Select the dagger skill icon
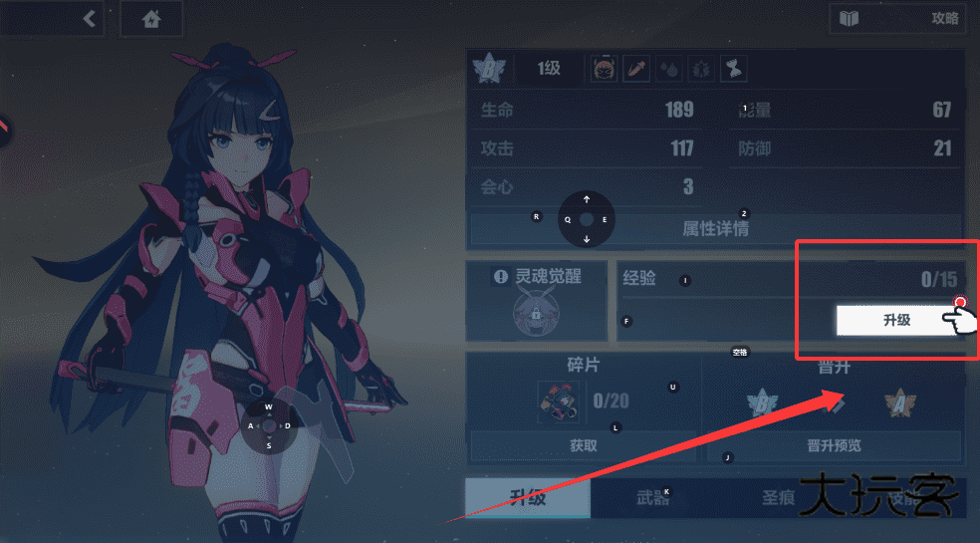 pos(636,68)
